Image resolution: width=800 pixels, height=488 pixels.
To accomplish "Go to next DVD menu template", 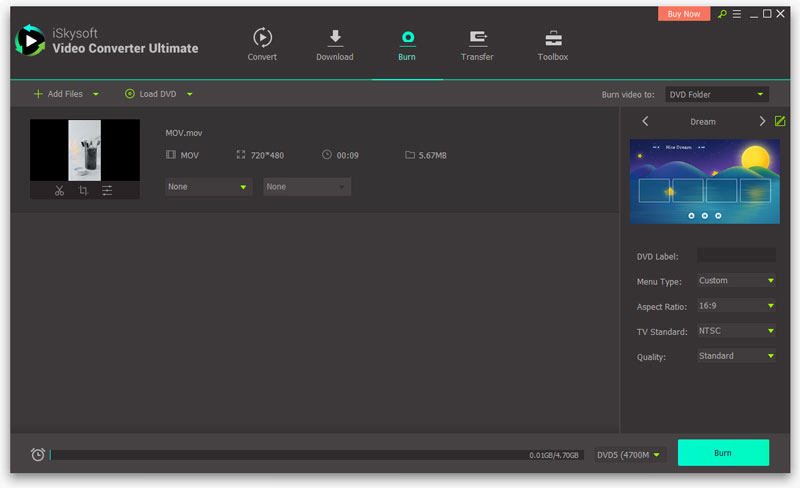I will pos(762,121).
